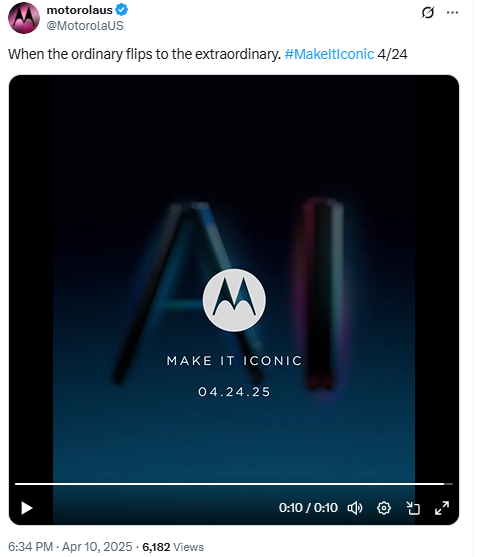Click the MAKE IT ICONIC video text
This screenshot has width=477, height=557.
coord(235,363)
